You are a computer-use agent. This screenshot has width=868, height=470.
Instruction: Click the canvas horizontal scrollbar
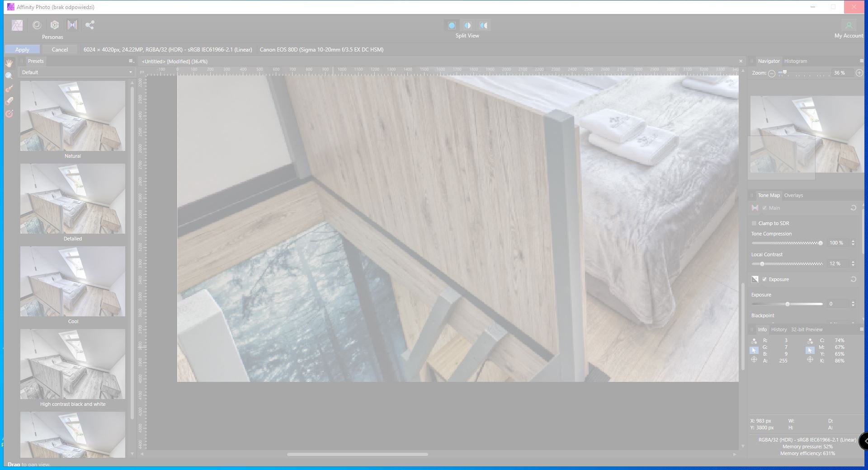click(x=358, y=454)
